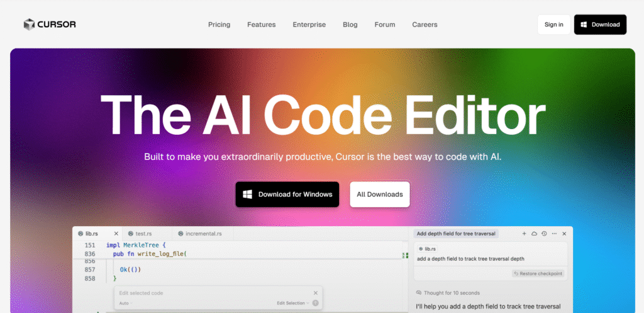Open All Downloads

click(x=379, y=195)
